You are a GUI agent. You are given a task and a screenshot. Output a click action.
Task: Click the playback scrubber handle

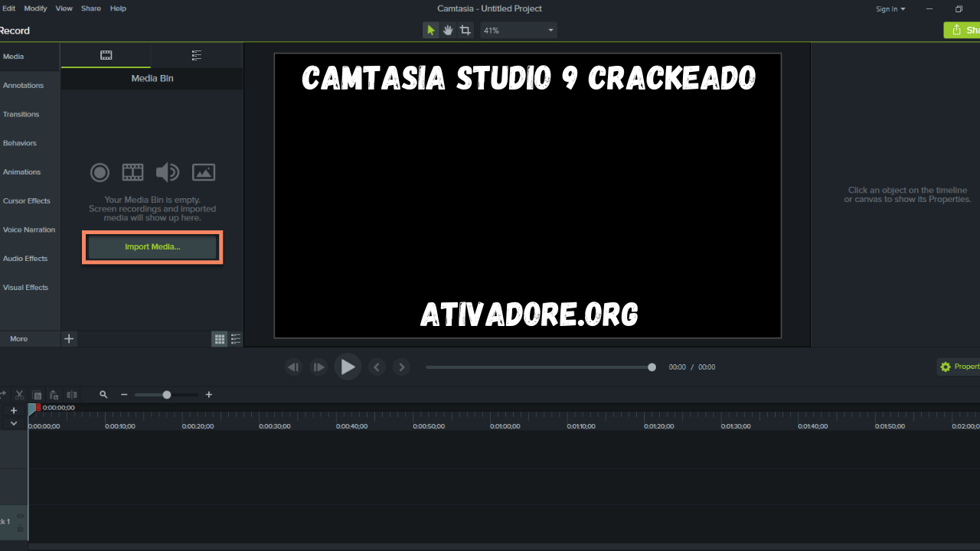(x=652, y=367)
